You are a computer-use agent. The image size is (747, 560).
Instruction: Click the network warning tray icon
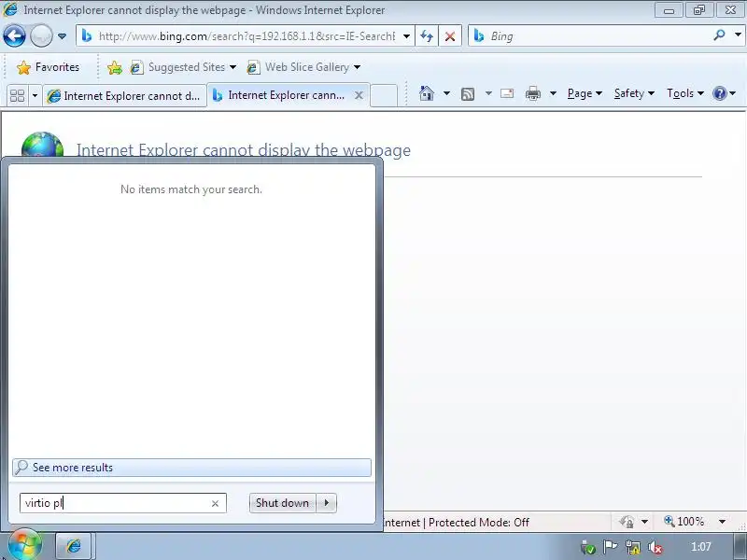(x=632, y=548)
